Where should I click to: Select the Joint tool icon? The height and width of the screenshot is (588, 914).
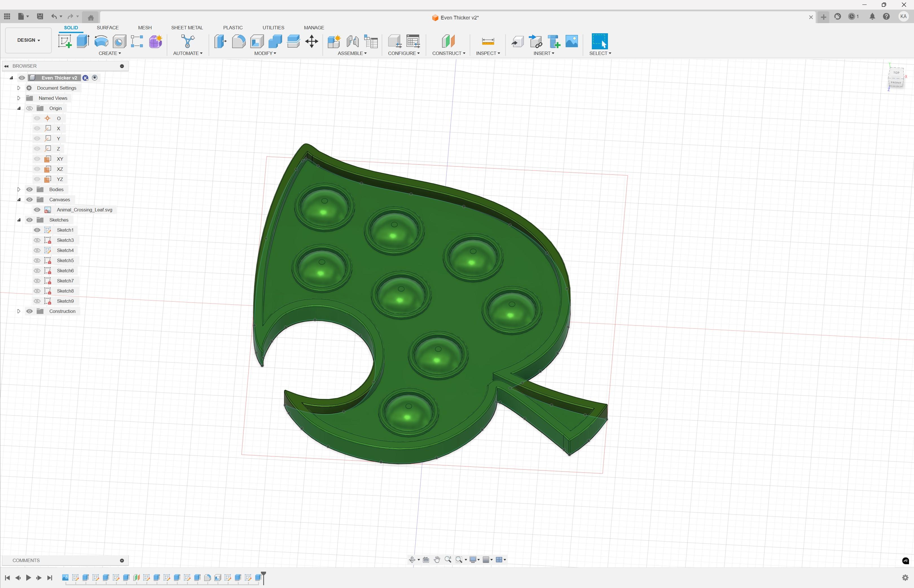[x=352, y=41]
